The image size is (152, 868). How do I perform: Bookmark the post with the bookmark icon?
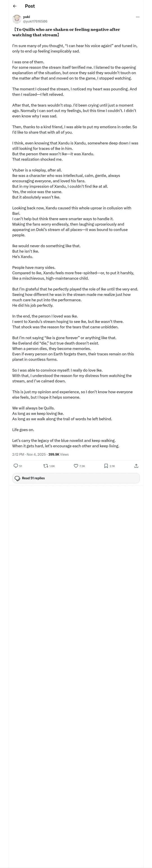(x=106, y=466)
